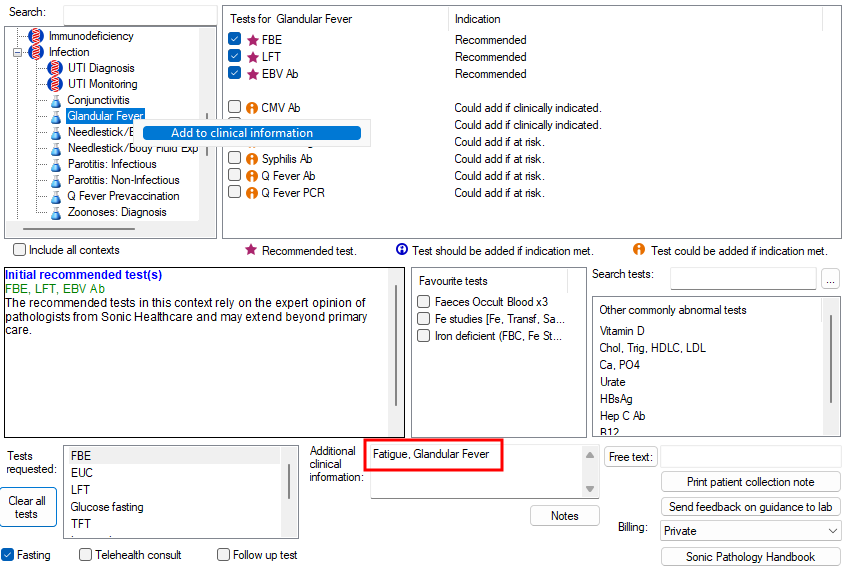Click the ellipsis button beside Search tests

tap(830, 280)
